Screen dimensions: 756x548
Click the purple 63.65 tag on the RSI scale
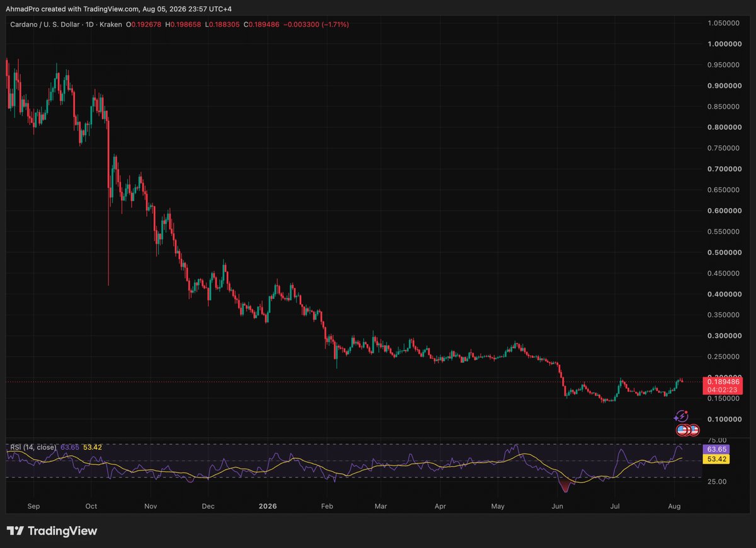[x=718, y=449]
